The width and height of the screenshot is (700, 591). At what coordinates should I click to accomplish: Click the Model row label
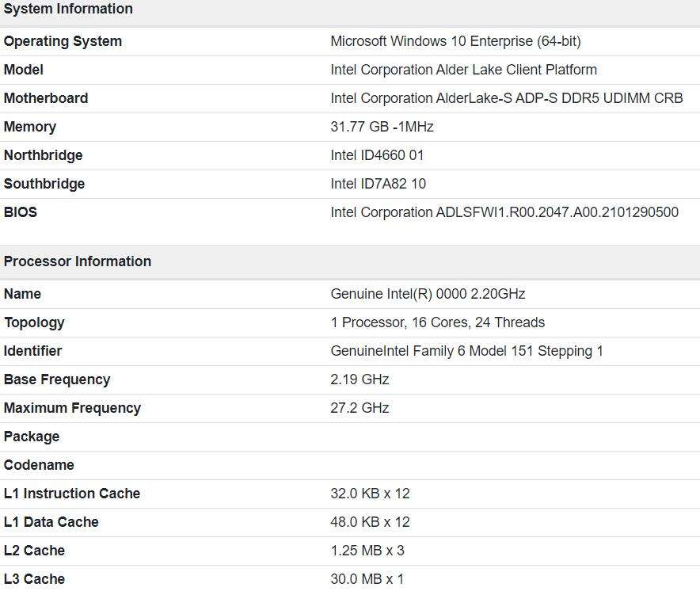pos(23,70)
